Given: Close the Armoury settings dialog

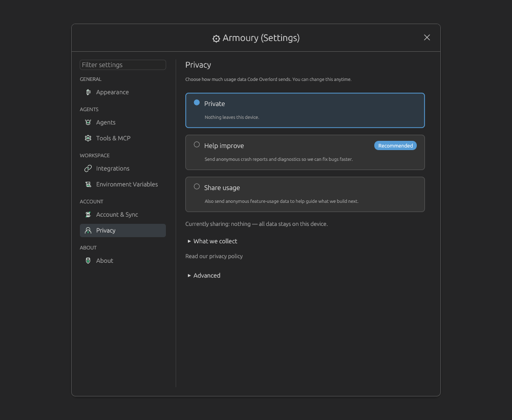Looking at the screenshot, I should tap(427, 37).
